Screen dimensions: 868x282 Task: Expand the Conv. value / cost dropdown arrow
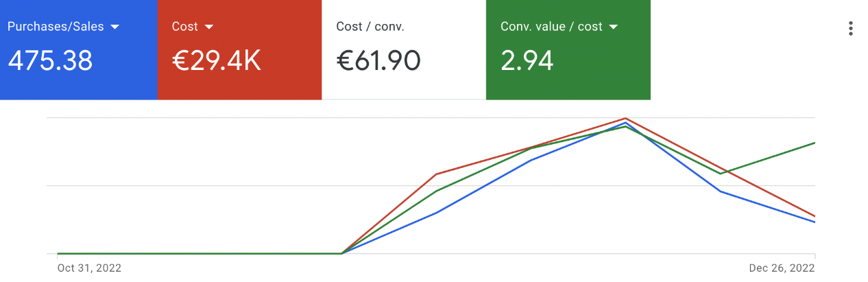pyautogui.click(x=614, y=27)
